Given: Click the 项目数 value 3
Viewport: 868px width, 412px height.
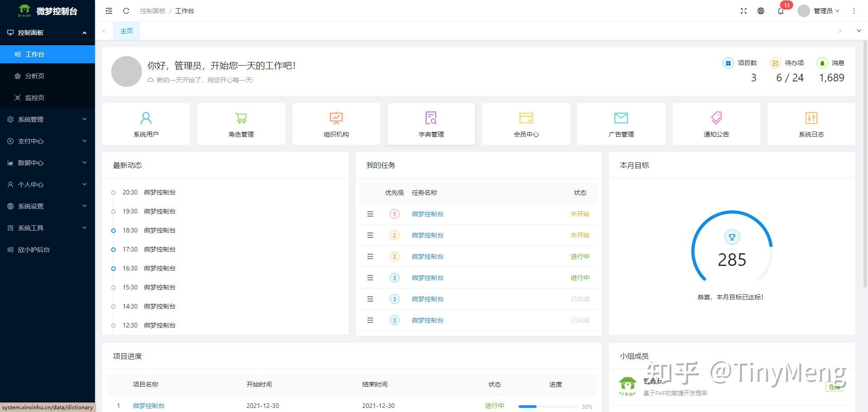Looking at the screenshot, I should click(x=754, y=78).
